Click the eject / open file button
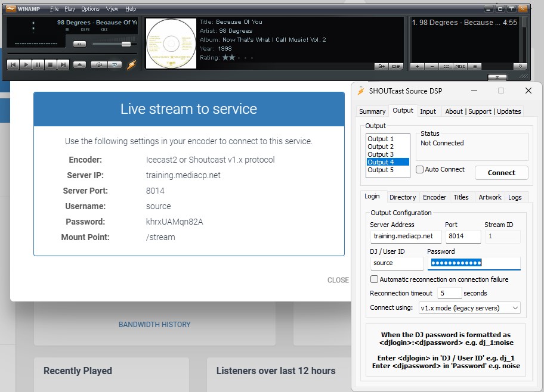This screenshot has height=392, width=544. click(79, 65)
